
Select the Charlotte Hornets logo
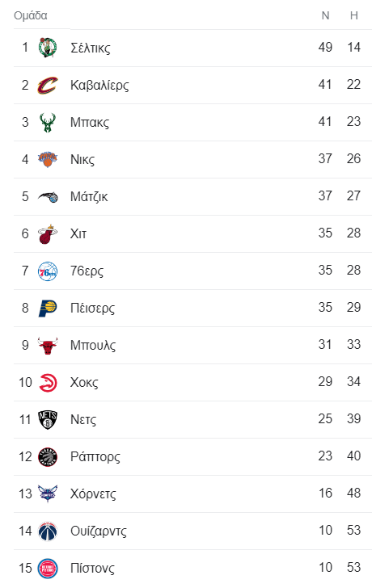[48, 493]
